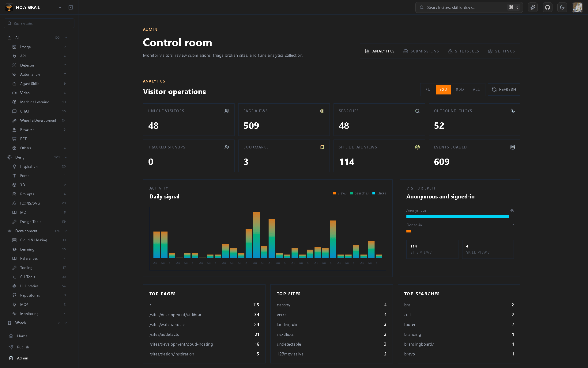Click the ICONS/SVG sidebar icon
Viewport: 588px width, 368px height.
(14, 203)
